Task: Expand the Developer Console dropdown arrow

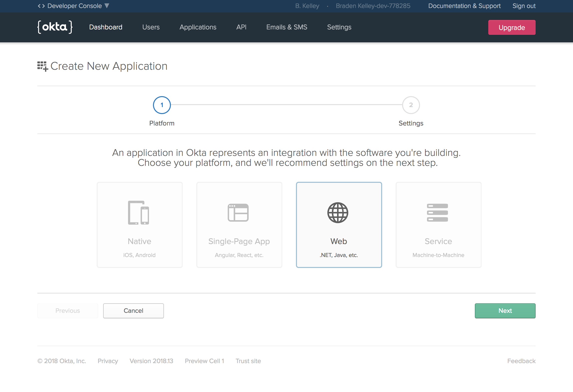Action: point(107,6)
